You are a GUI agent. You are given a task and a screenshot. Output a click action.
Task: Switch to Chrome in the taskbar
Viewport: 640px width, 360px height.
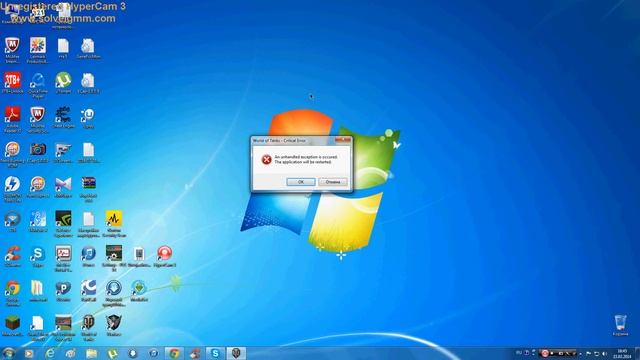[x=174, y=353]
